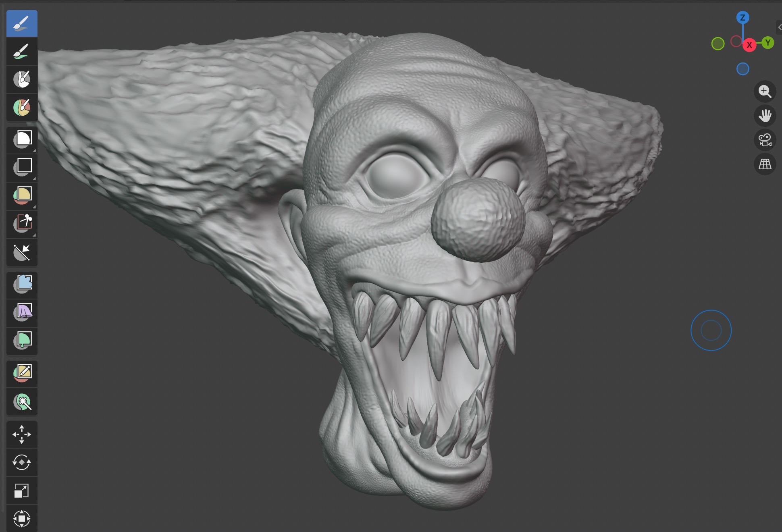782x532 pixels.
Task: Click the negative X axis gizmo circle
Action: (736, 41)
